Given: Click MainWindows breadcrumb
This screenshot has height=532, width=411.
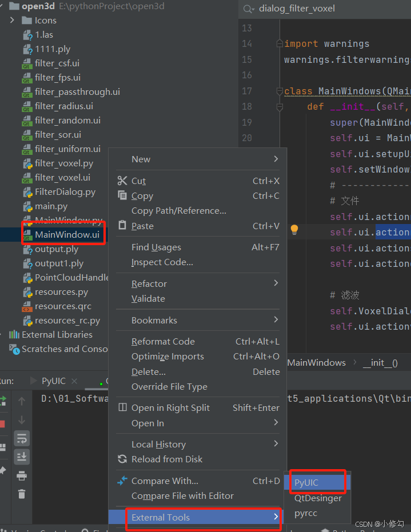Looking at the screenshot, I should (x=316, y=363).
